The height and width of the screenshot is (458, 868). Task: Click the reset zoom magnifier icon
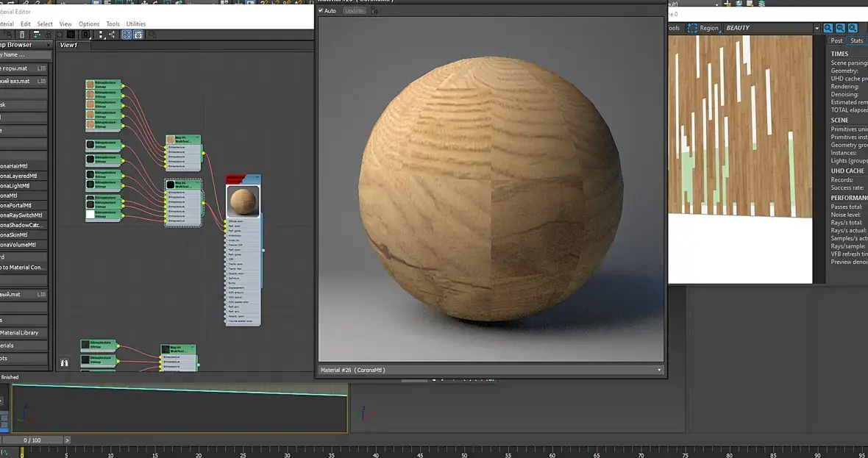point(853,28)
